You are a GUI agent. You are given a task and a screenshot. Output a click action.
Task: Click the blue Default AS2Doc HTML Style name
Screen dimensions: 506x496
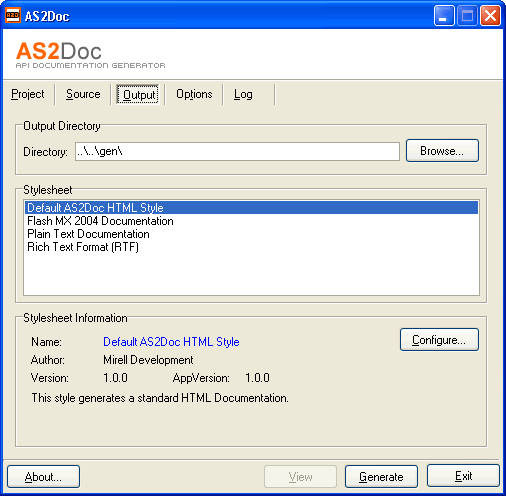(x=171, y=342)
